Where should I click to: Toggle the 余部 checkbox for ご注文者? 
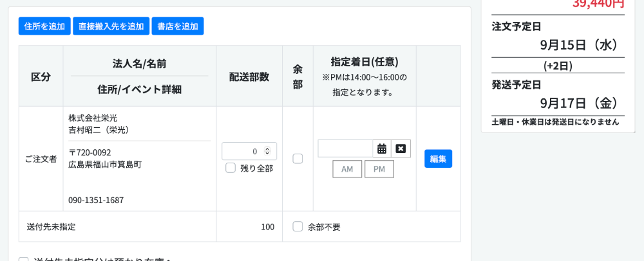298,159
